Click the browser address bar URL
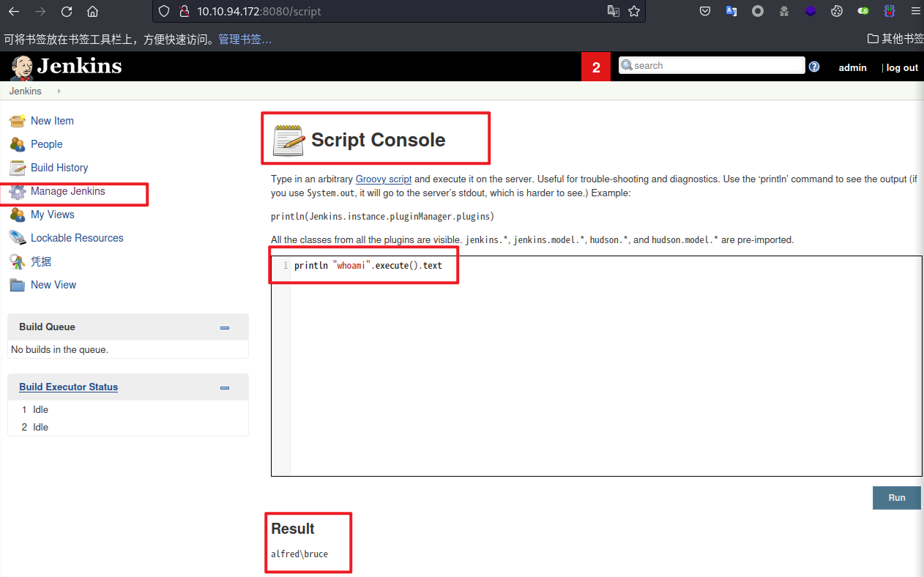 [259, 11]
